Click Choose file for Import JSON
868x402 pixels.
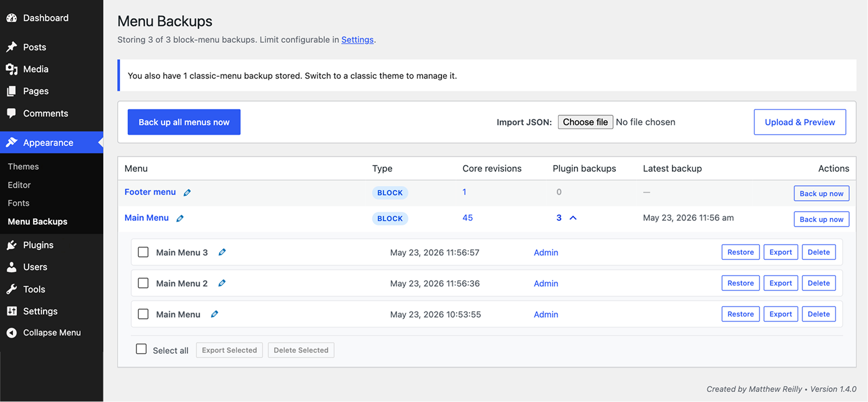tap(585, 122)
